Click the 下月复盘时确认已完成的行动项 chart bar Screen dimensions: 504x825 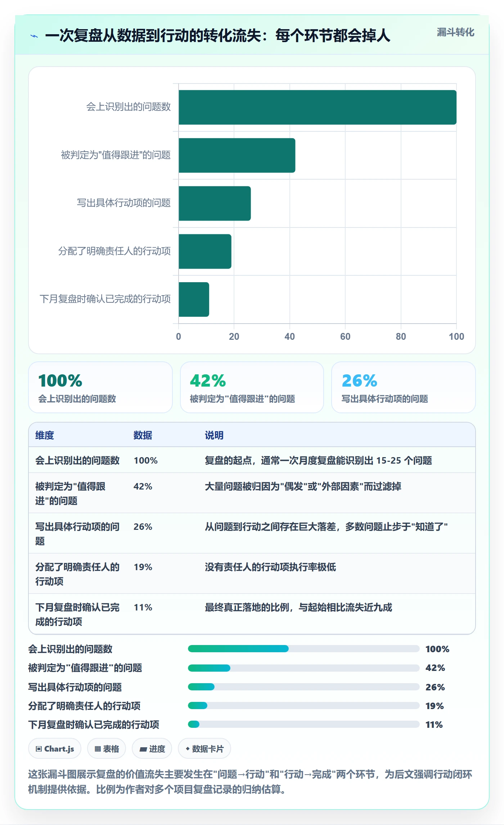[194, 299]
